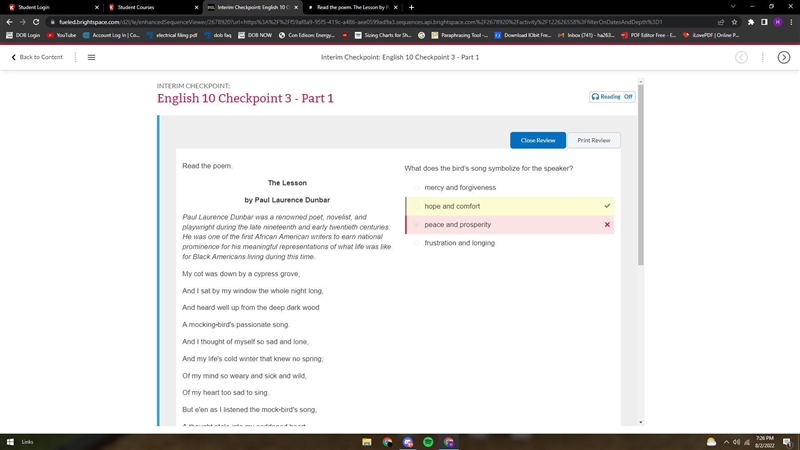This screenshot has height=450, width=800.
Task: Open the Gmail Inbox bookmark
Action: coord(586,35)
